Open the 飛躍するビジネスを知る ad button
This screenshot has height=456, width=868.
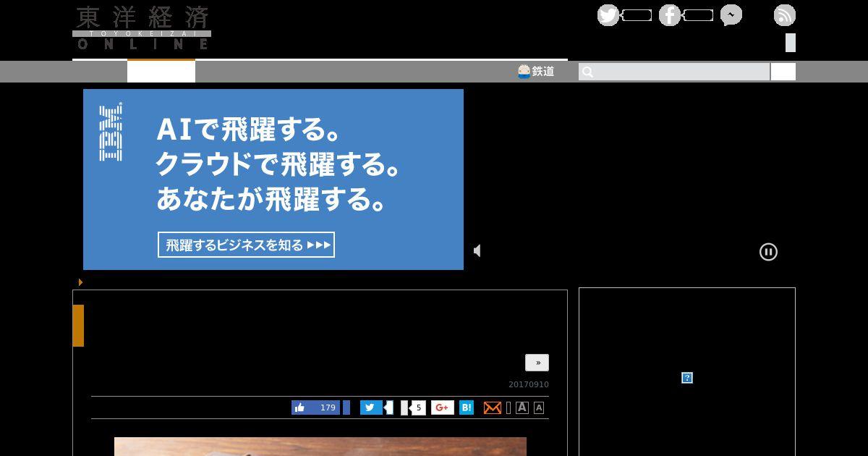[246, 245]
